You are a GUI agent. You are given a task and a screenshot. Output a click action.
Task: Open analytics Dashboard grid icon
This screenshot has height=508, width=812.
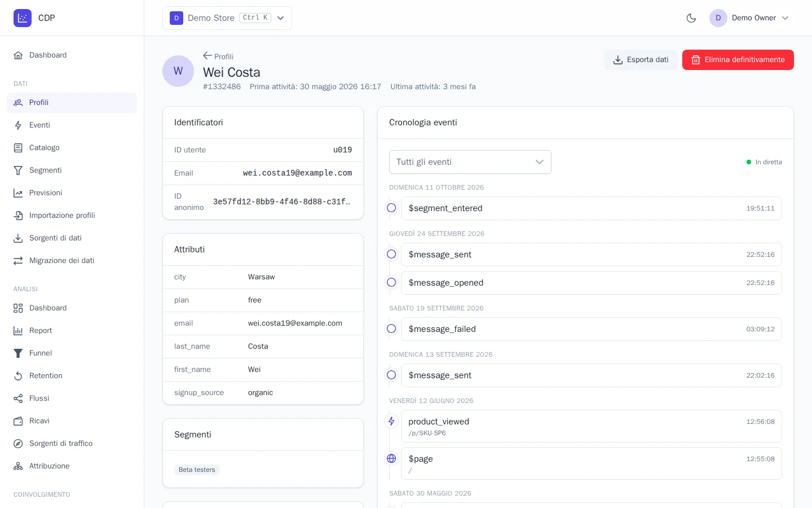tap(18, 308)
